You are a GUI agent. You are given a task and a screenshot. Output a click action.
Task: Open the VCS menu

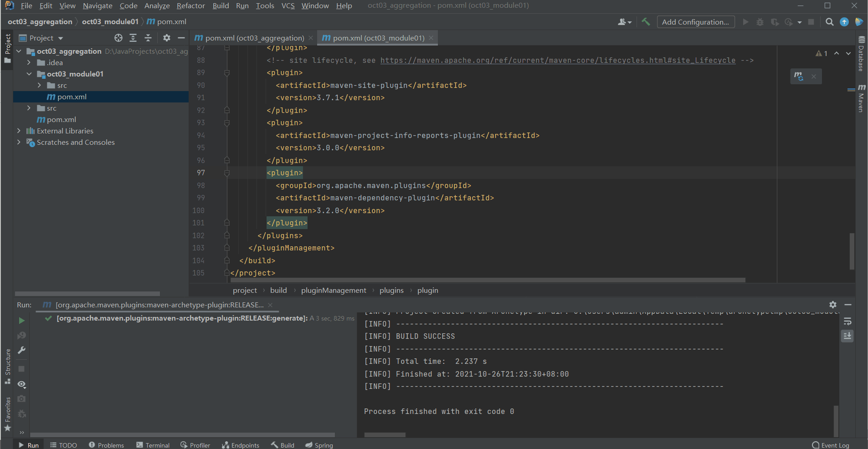(288, 5)
